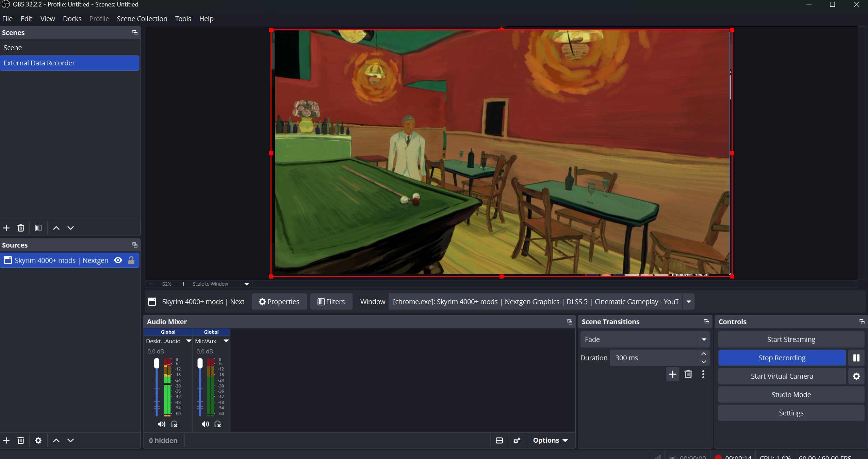Open scene filters icon in Scenes toolbar
868x459 pixels.
[x=38, y=228]
